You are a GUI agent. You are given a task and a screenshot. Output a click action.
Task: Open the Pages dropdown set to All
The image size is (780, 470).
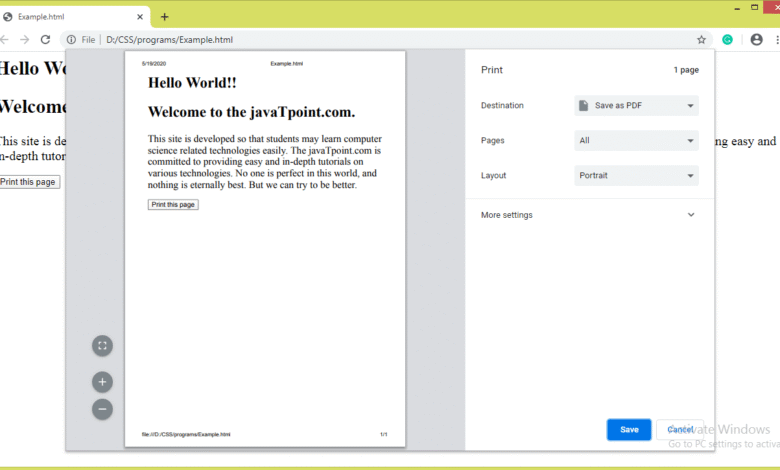(x=636, y=141)
